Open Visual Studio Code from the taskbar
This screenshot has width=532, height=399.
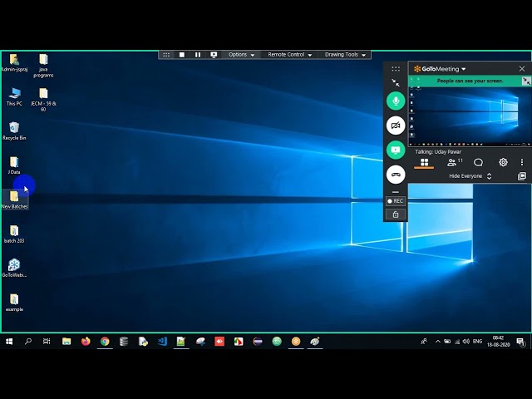pos(162,342)
